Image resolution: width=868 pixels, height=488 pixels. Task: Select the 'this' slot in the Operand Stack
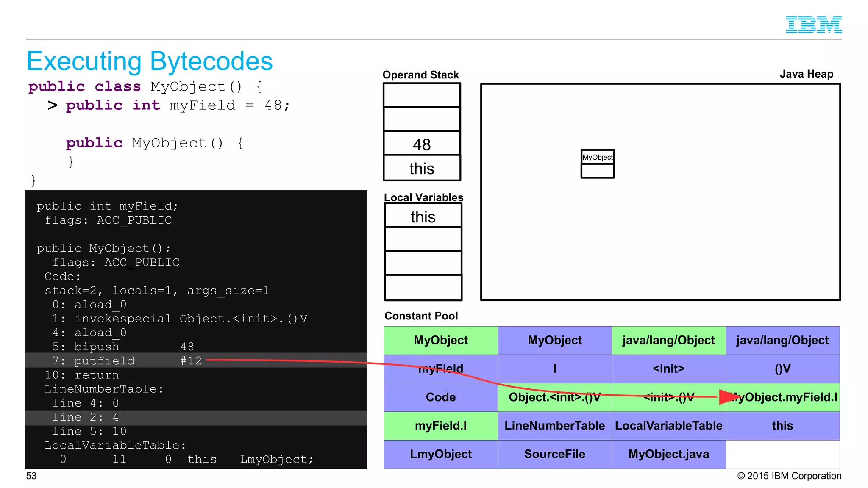422,168
